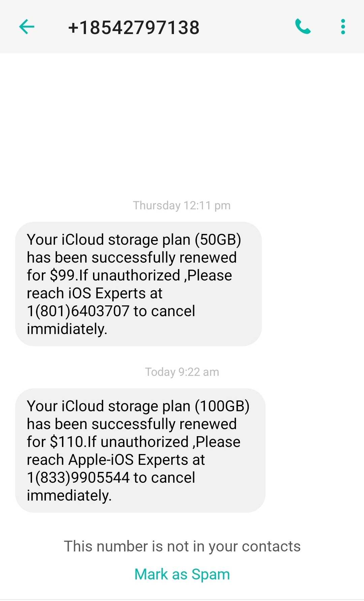This screenshot has height=601, width=364.
Task: Tap the Thursday 12:11 pm timestamp
Action: pos(182,205)
